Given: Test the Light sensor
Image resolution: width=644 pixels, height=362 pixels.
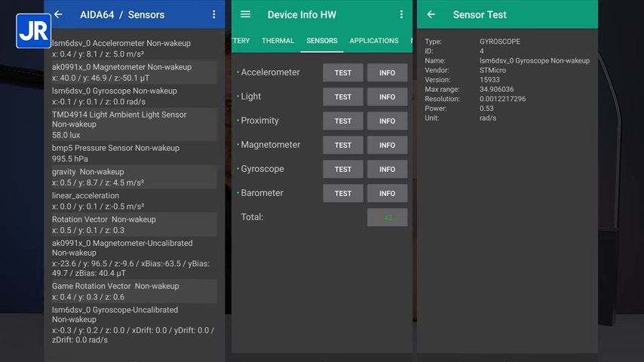Looking at the screenshot, I should (343, 97).
